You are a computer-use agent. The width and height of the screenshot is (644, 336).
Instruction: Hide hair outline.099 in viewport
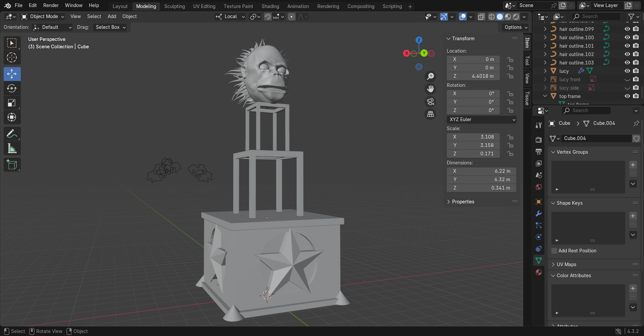pyautogui.click(x=627, y=29)
